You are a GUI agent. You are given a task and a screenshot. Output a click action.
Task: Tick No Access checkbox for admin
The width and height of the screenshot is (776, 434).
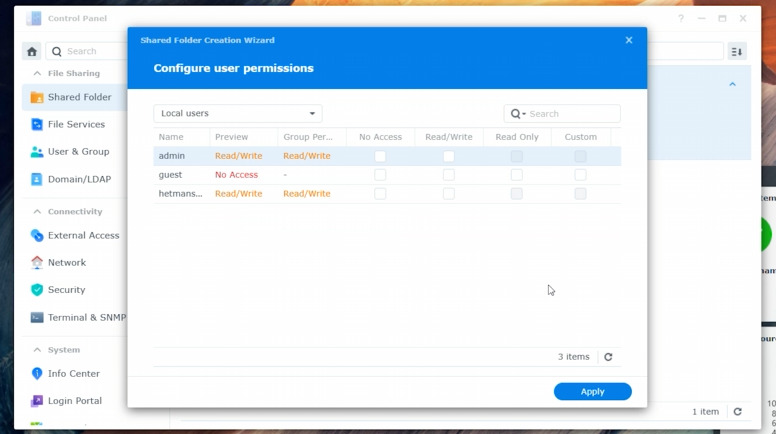(x=380, y=156)
